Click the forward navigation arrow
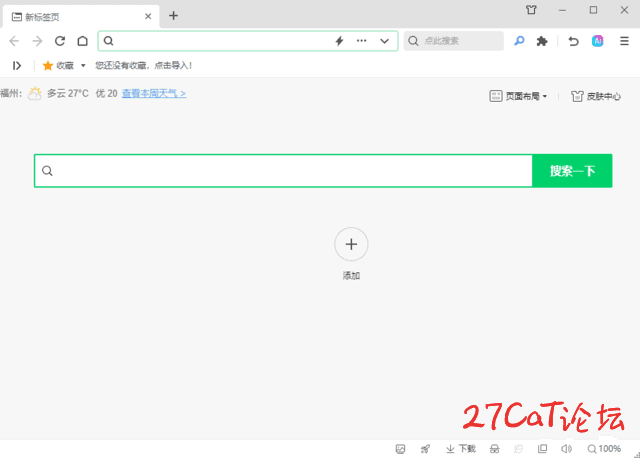Viewport: 640px width, 458px height. coord(37,41)
